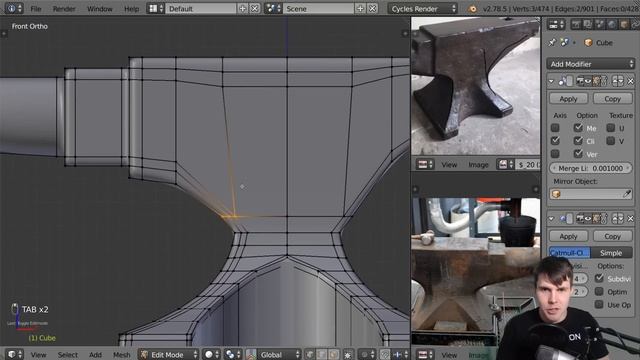Copy the Mirror modifier

coord(612,99)
